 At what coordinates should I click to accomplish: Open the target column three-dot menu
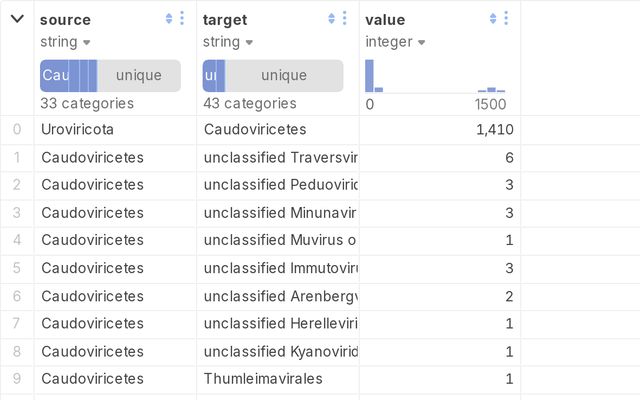click(345, 19)
